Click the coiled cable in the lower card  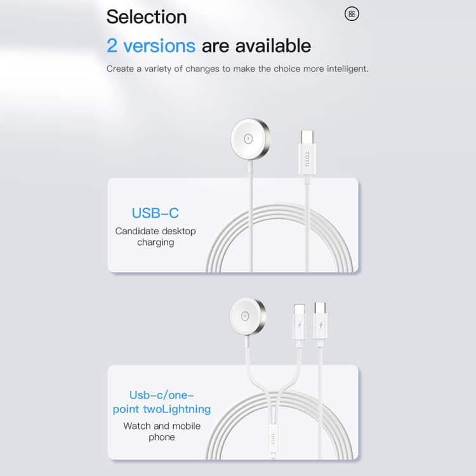point(279,425)
